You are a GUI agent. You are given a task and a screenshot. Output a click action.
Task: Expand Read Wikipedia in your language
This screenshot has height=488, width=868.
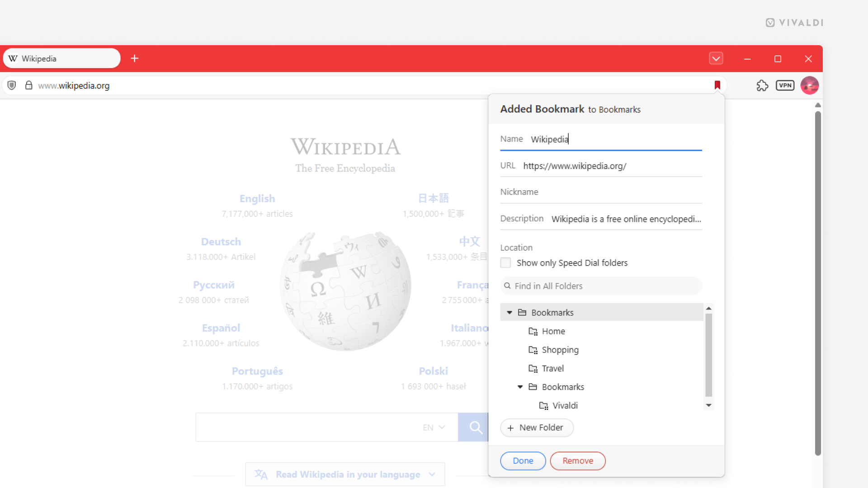(345, 474)
